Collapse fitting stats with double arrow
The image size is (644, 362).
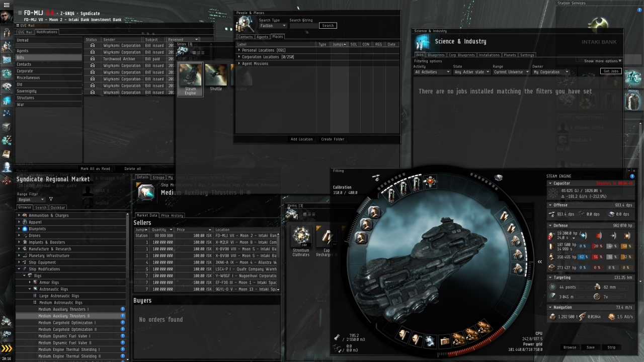pyautogui.click(x=540, y=261)
